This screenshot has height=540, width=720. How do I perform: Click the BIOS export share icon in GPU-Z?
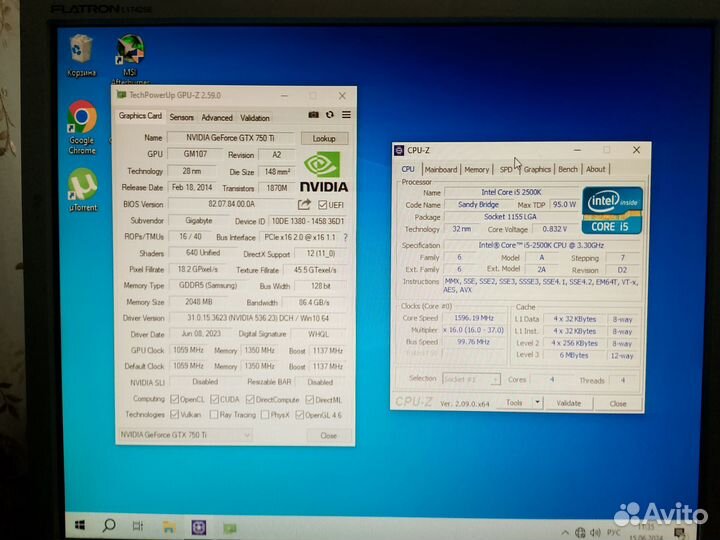(x=304, y=204)
